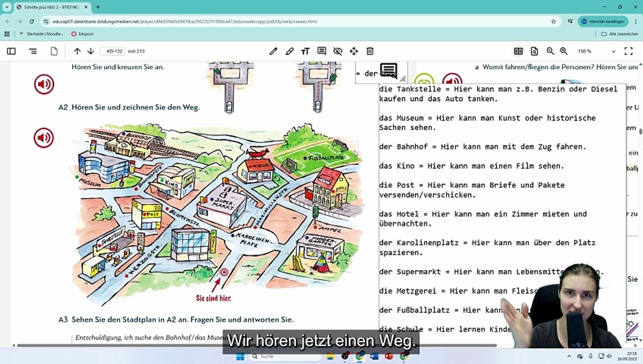Zoom in with the plus magnifier

pos(564,51)
